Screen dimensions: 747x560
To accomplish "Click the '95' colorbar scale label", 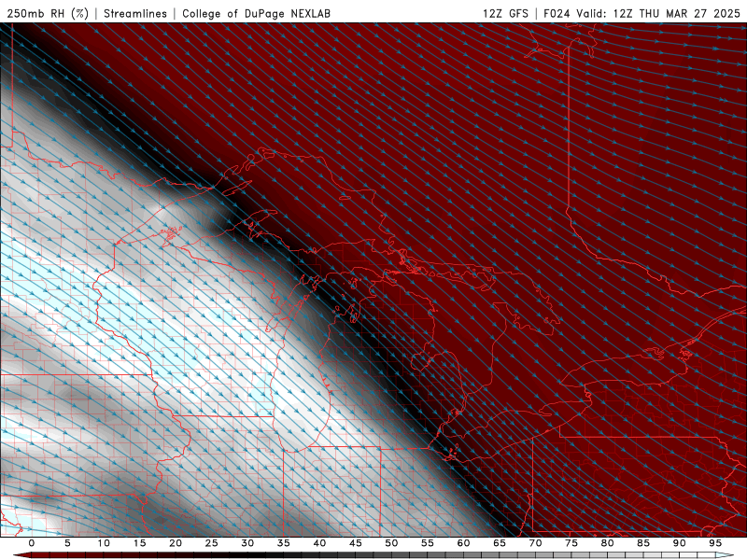I will 715,543.
